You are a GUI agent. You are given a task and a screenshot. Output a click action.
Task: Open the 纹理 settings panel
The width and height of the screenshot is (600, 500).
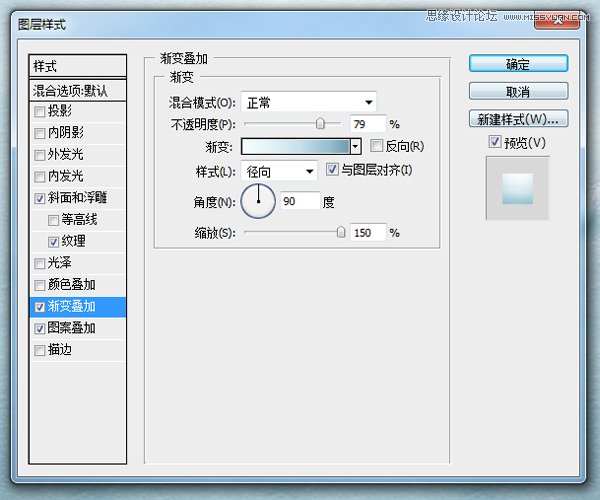73,241
